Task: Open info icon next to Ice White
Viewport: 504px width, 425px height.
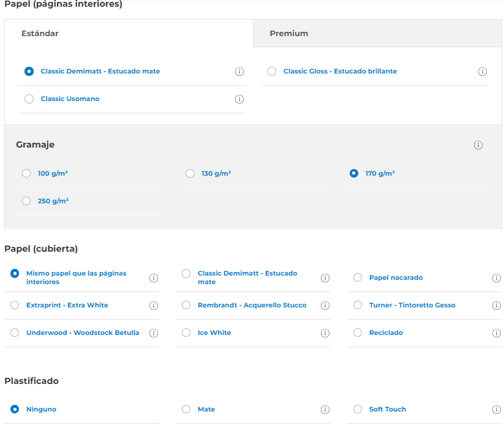Action: pos(325,333)
